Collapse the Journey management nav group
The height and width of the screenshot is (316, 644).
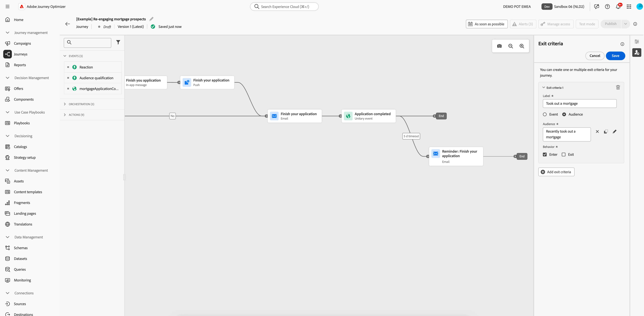tap(8, 33)
